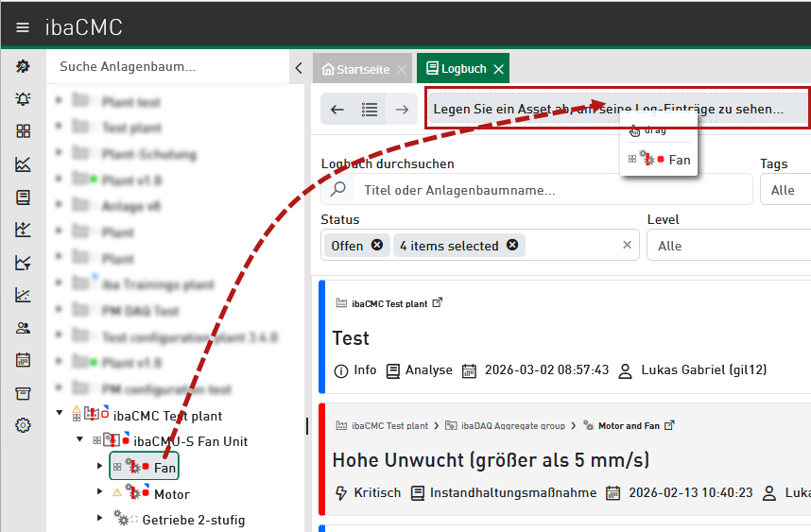Expand the Fan tree node
This screenshot has height=532, width=811.
pyautogui.click(x=100, y=466)
